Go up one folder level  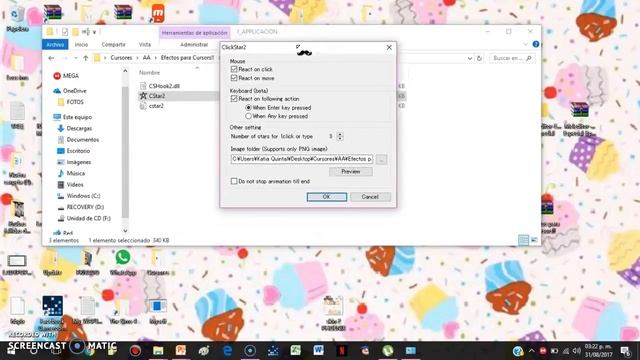tap(85, 58)
